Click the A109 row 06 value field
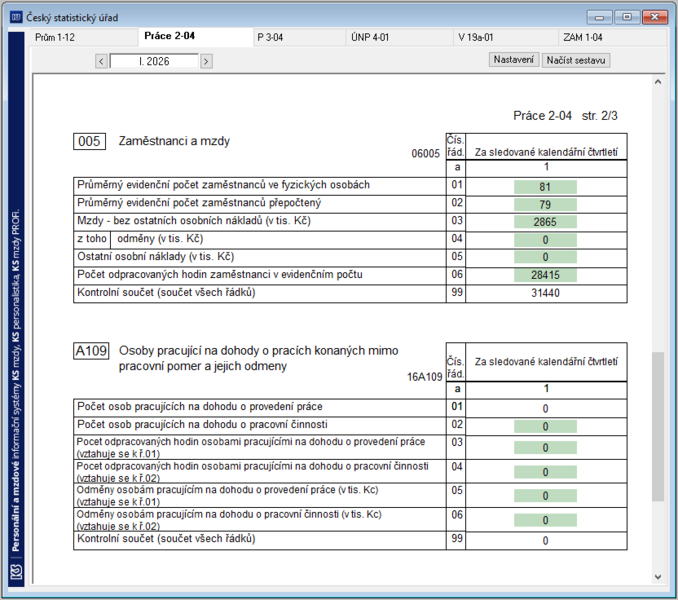 pos(545,520)
